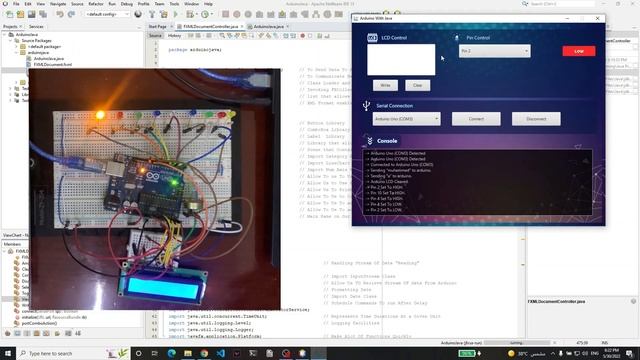Open File Explorer from the taskbar
The image size is (640, 360).
[x=188, y=353]
